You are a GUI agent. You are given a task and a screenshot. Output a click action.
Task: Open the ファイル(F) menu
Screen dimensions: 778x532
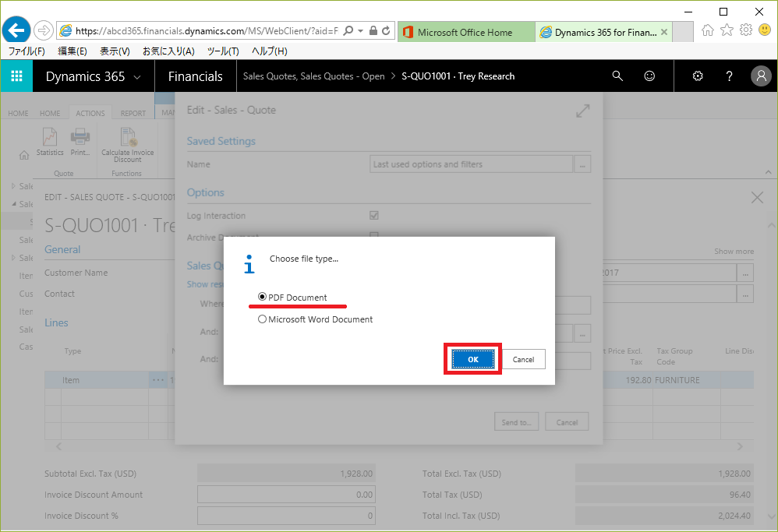pyautogui.click(x=27, y=51)
